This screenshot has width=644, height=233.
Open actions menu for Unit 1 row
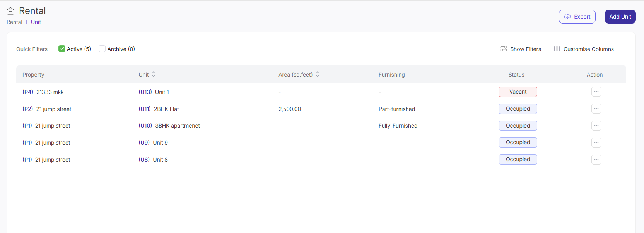[596, 92]
